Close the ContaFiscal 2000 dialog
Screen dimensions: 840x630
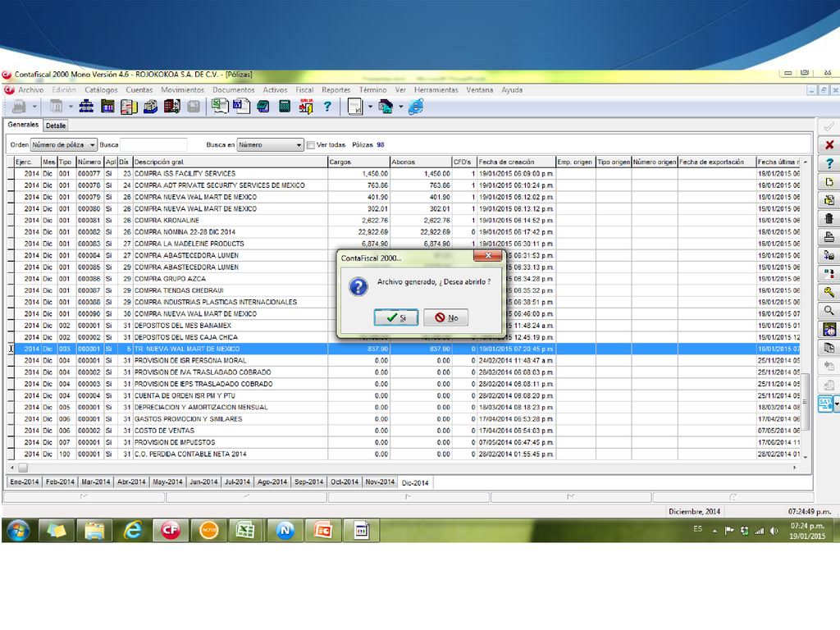(487, 256)
